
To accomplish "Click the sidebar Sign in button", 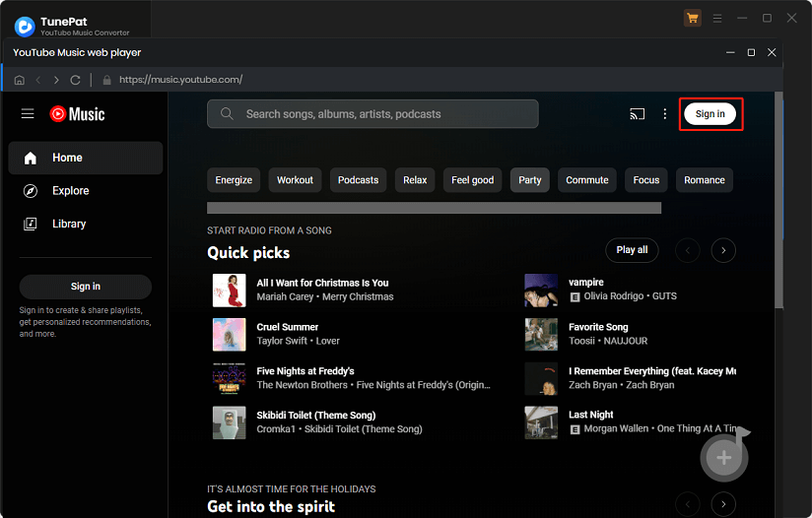I will [x=86, y=287].
